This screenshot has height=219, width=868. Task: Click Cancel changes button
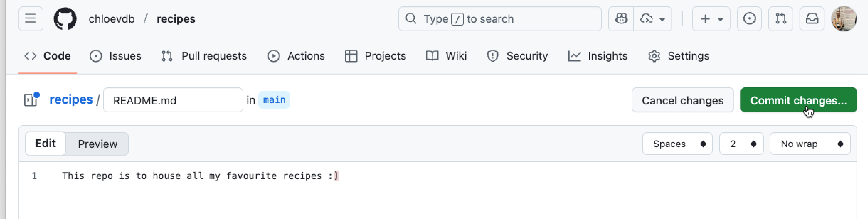point(682,100)
